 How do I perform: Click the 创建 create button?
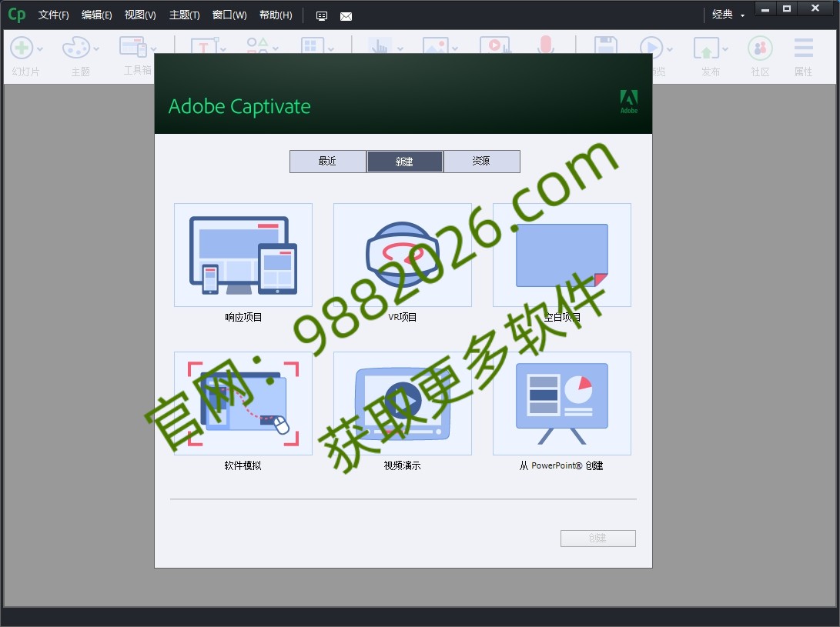tap(598, 538)
